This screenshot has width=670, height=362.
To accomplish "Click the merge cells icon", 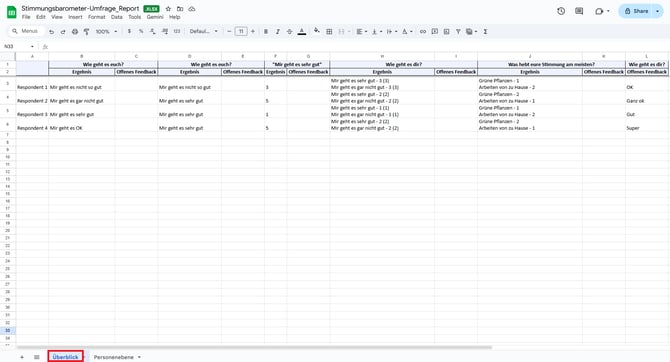I will (x=341, y=32).
